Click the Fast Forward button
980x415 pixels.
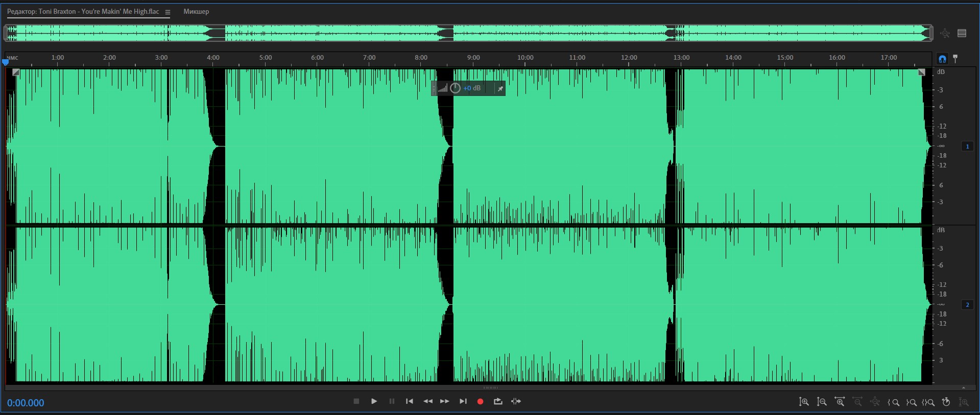coord(445,402)
